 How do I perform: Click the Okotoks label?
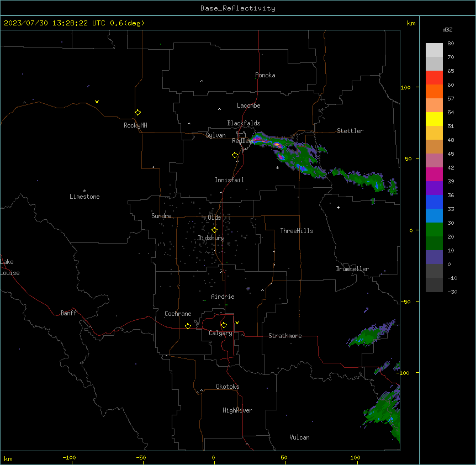point(228,387)
